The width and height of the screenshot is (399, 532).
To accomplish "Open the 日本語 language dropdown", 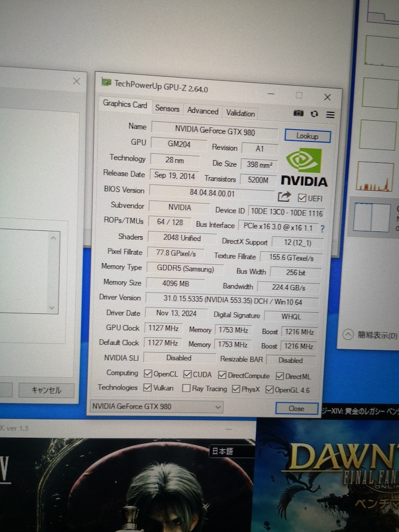I will (x=232, y=451).
